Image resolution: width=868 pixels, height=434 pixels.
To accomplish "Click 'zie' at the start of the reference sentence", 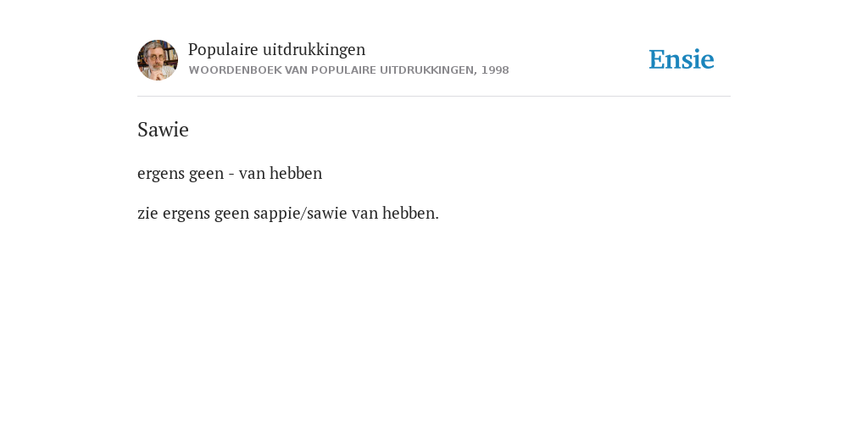I will coord(147,213).
